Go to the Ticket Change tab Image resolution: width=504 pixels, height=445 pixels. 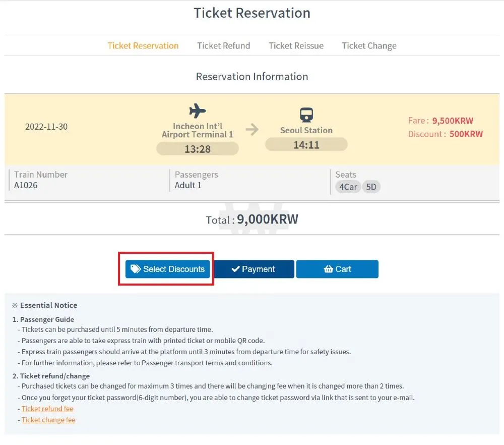tap(369, 46)
